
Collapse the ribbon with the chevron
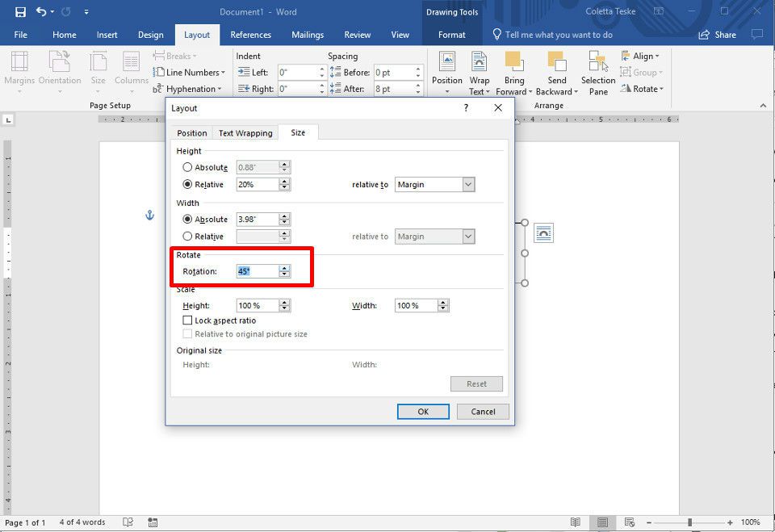pyautogui.click(x=763, y=106)
